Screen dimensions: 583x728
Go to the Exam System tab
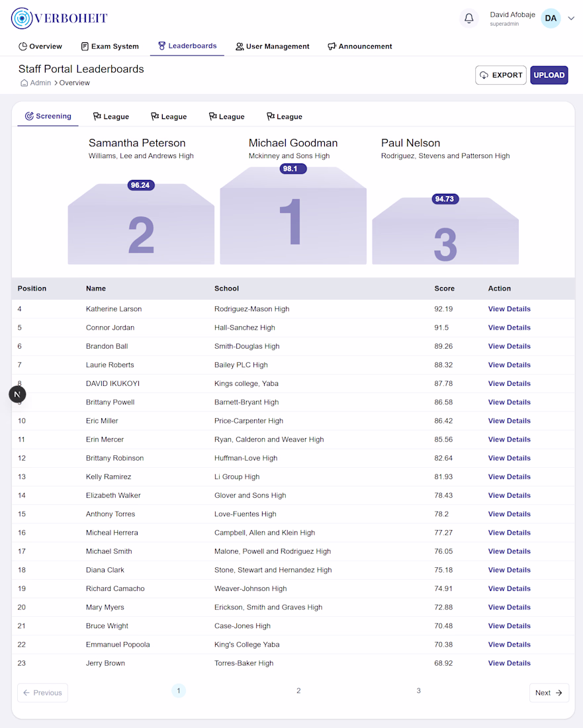pos(110,46)
